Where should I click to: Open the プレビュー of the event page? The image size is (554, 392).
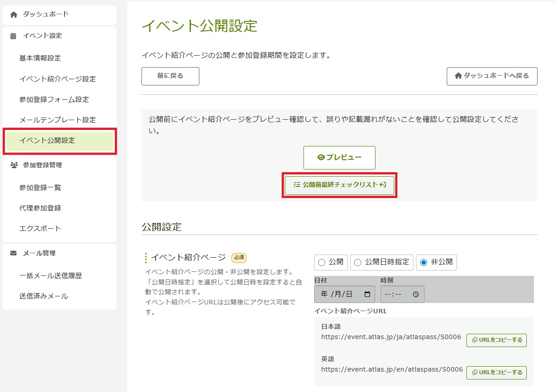tap(339, 158)
